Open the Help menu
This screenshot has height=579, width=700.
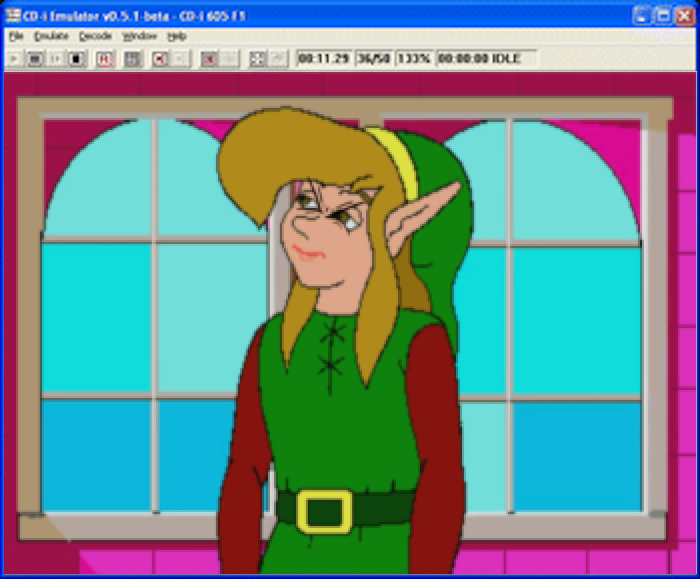click(177, 36)
